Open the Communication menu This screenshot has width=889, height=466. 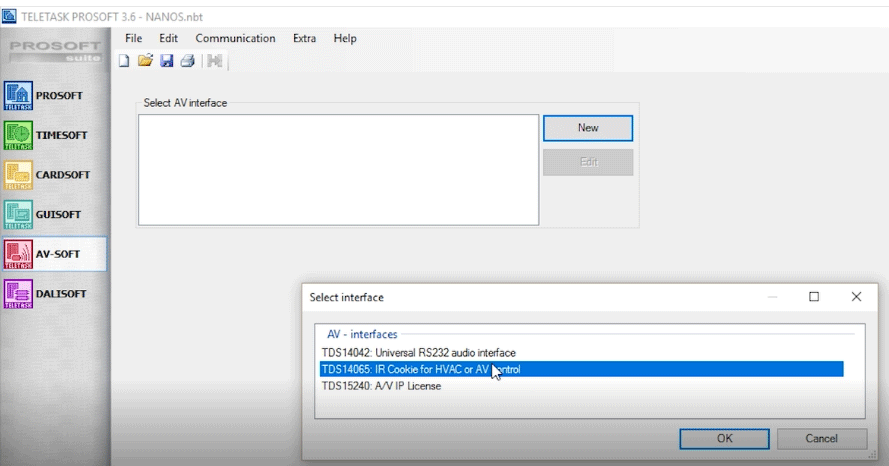tap(235, 38)
